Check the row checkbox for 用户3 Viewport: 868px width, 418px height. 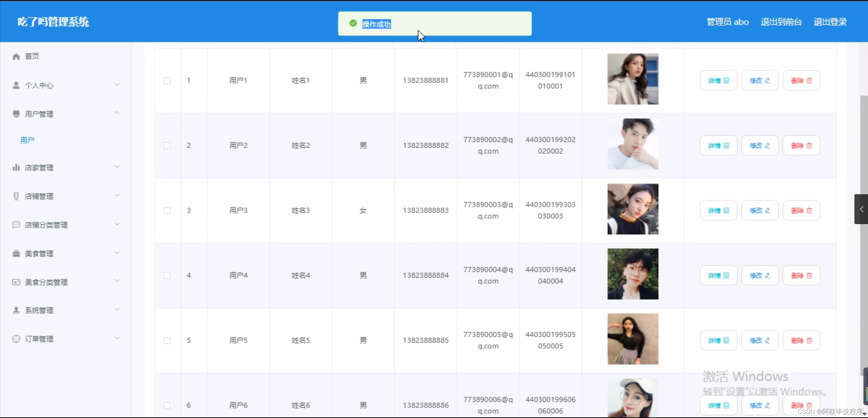click(x=168, y=211)
